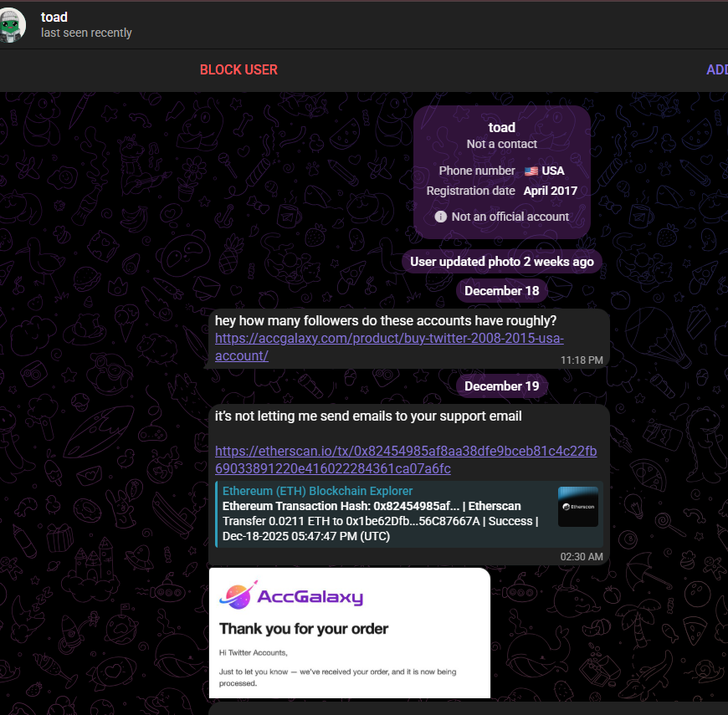Click the 11:18 PM message timestamp
This screenshot has height=715, width=728.
(x=582, y=360)
